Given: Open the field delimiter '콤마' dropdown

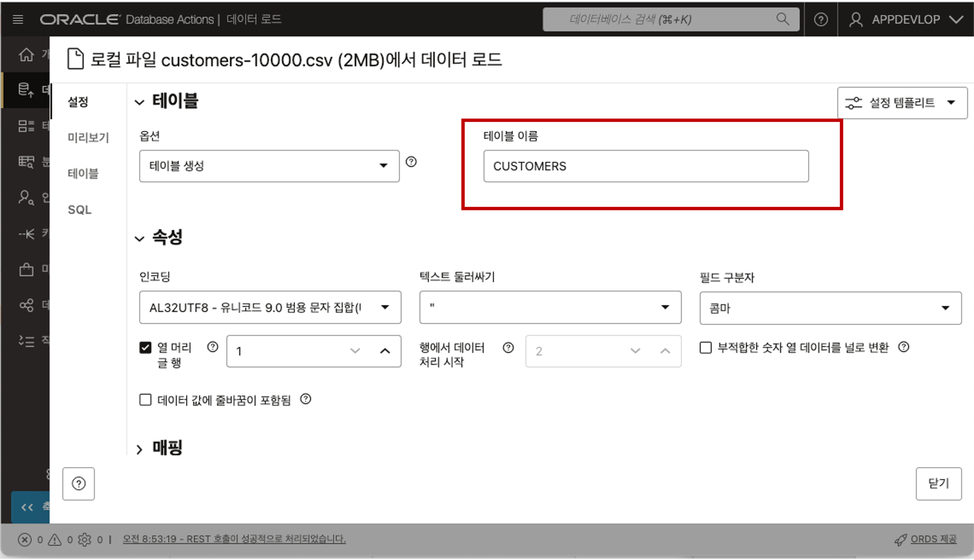Looking at the screenshot, I should [x=830, y=308].
